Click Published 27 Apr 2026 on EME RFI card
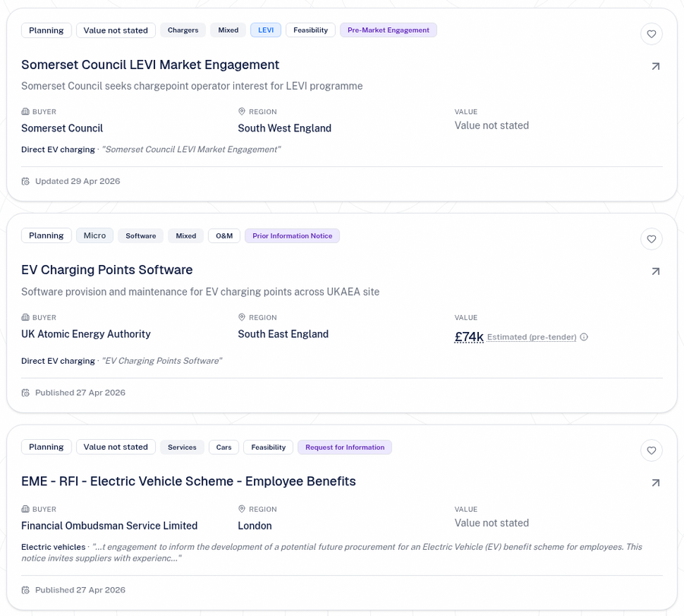Screen dimensions: 684x616 (81, 590)
